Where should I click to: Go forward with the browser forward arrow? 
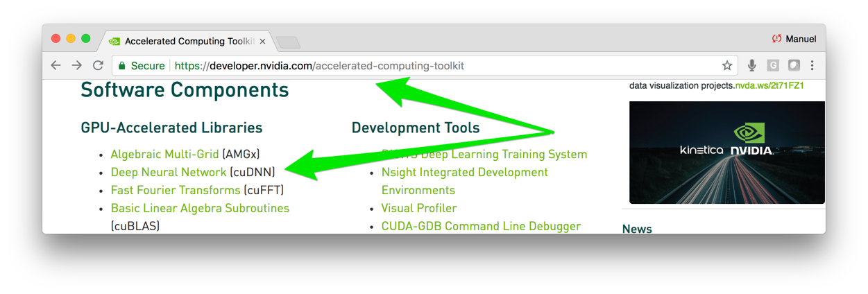[x=77, y=65]
